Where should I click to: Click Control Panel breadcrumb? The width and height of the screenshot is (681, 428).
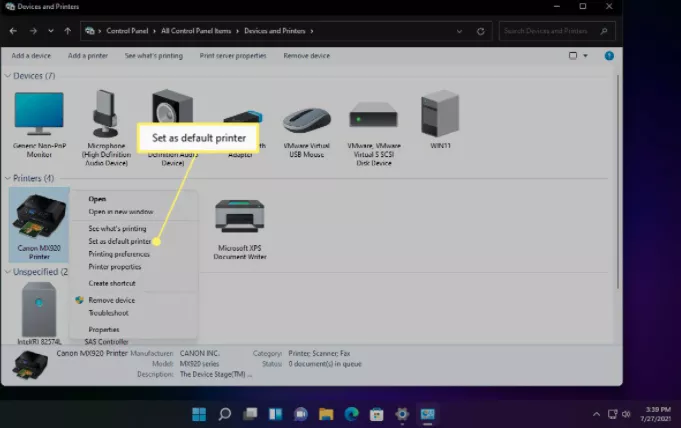coord(127,31)
